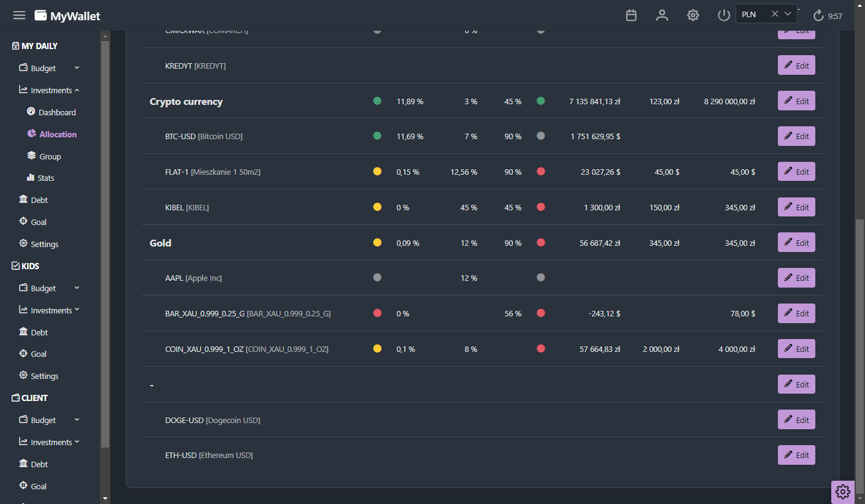Edit the DOGE-USD Dogecoin row

tap(796, 420)
